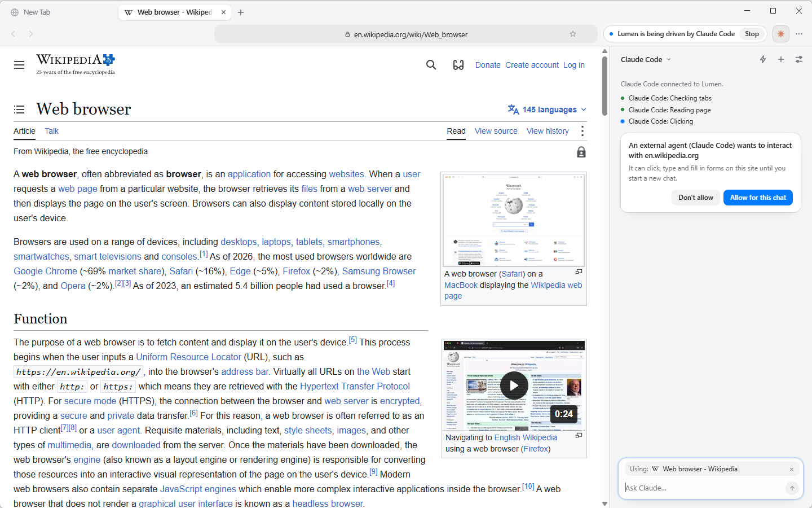This screenshot has height=508, width=812.
Task: Select the Talk tab
Action: (52, 131)
